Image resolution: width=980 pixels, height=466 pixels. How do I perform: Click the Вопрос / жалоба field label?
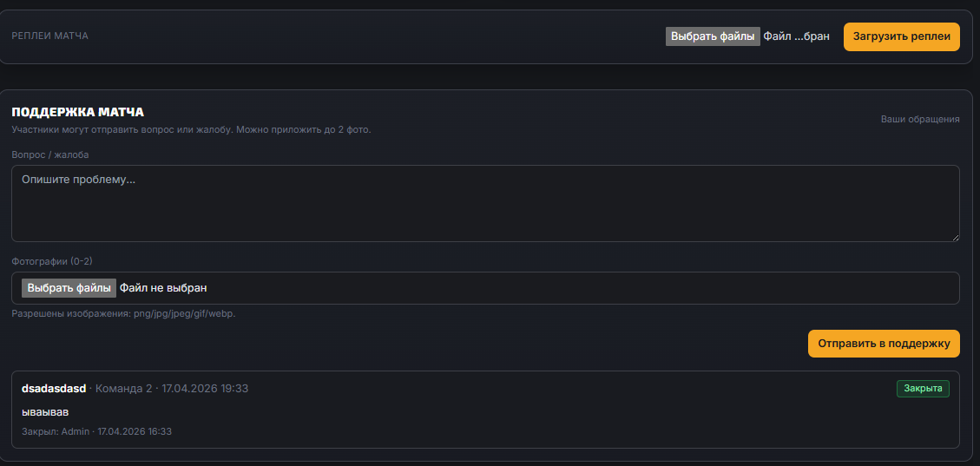[49, 154]
